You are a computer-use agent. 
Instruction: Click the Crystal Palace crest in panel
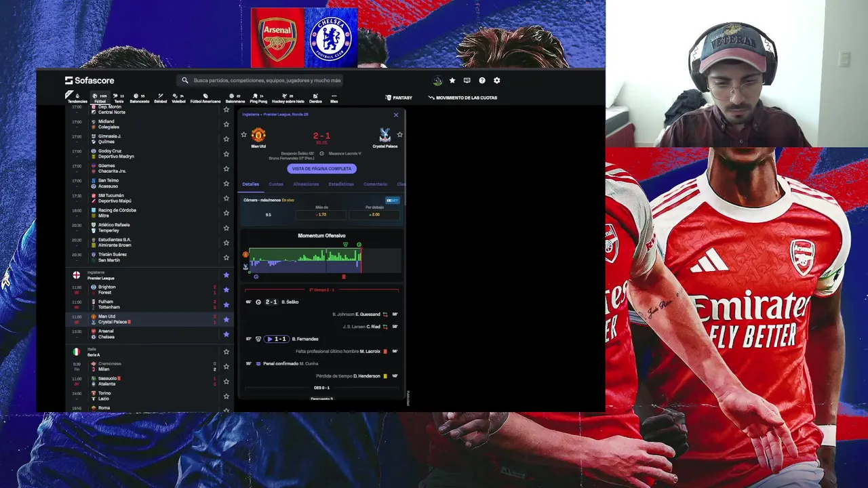click(x=384, y=136)
